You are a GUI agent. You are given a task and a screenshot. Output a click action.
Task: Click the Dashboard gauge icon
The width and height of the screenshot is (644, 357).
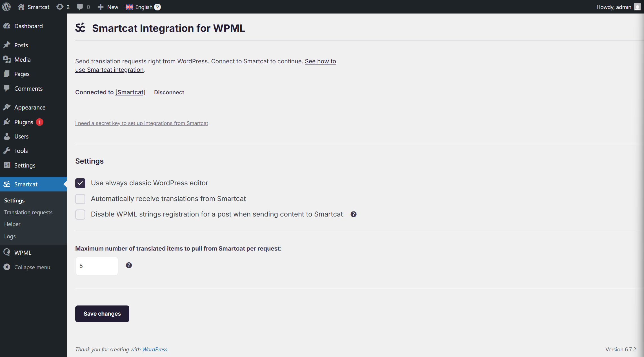(7, 26)
